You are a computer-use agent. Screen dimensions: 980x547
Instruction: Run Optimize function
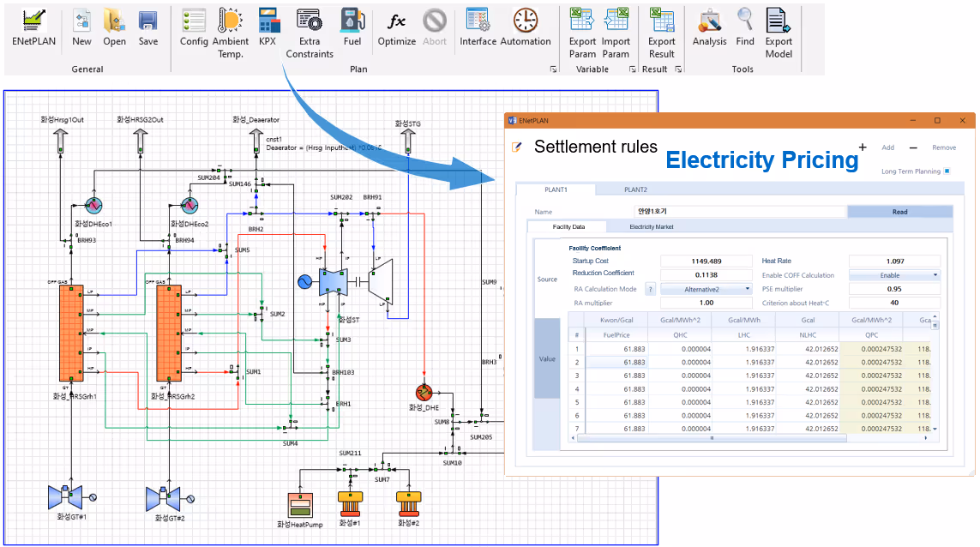point(396,28)
